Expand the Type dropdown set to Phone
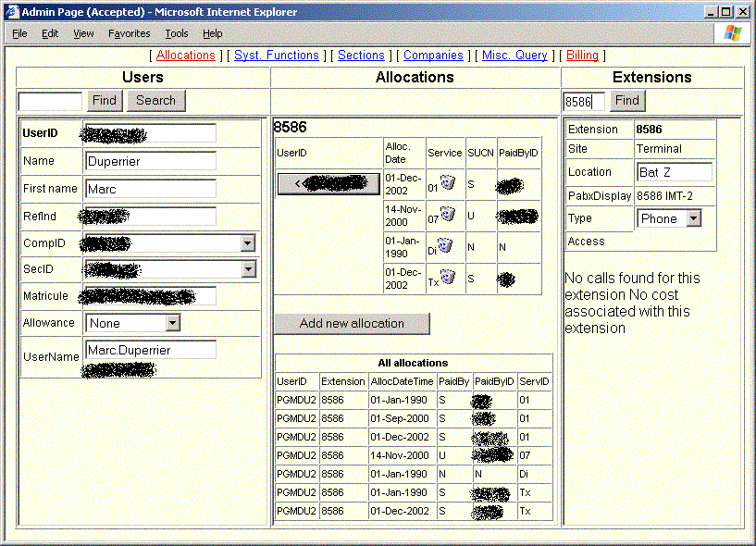 click(693, 218)
